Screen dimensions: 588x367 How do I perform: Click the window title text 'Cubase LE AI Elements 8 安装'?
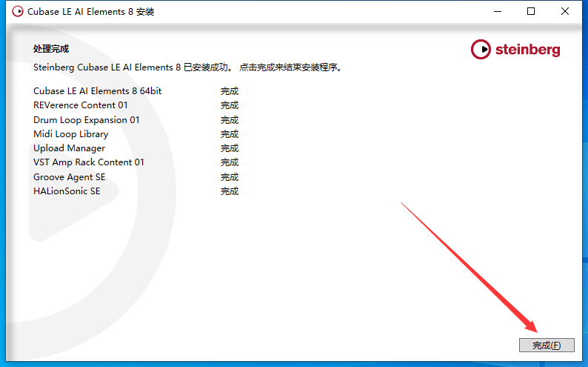pyautogui.click(x=91, y=12)
